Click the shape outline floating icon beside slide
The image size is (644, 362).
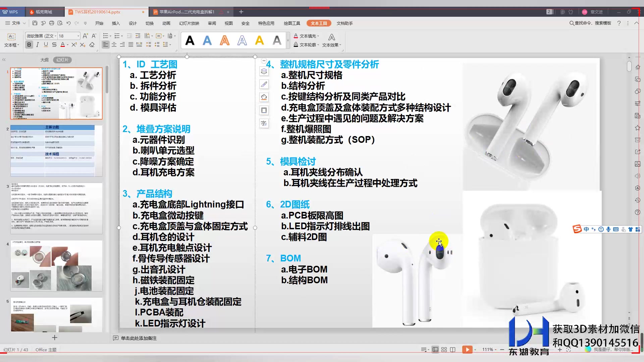click(264, 110)
